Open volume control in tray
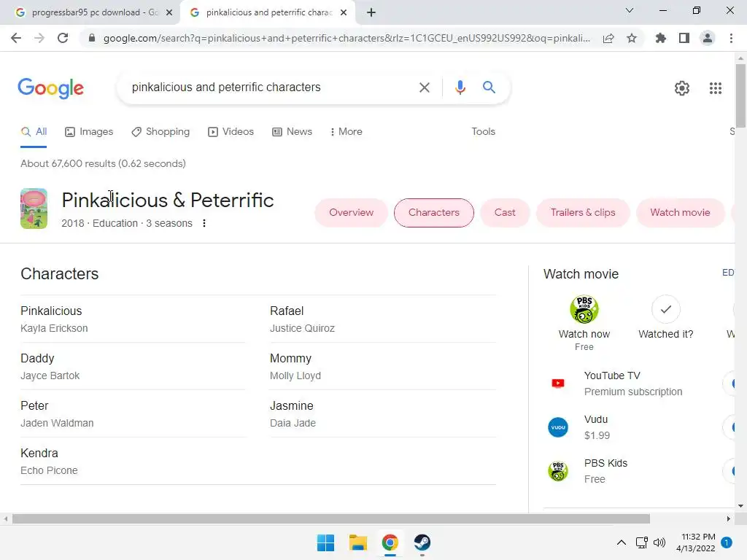The height and width of the screenshot is (560, 747). point(659,542)
